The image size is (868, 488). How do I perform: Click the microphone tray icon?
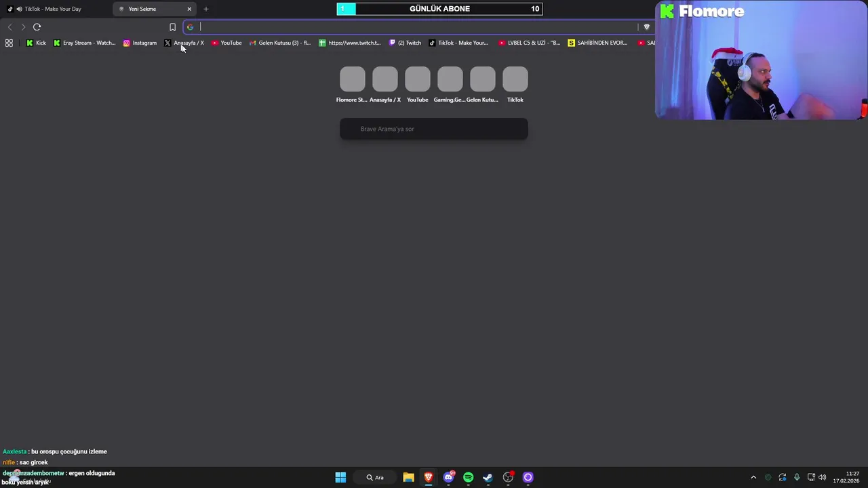pos(797,477)
